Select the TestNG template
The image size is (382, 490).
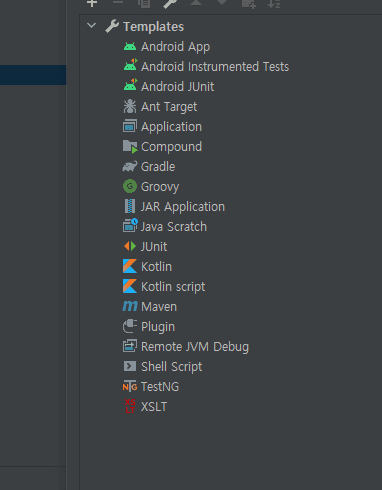point(160,387)
